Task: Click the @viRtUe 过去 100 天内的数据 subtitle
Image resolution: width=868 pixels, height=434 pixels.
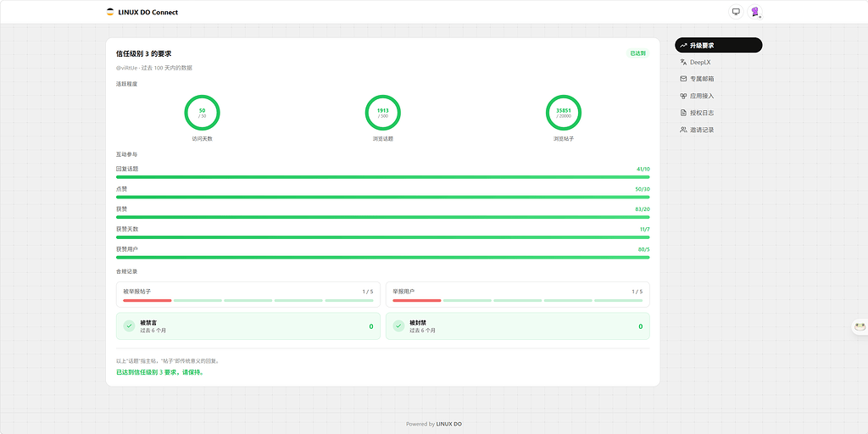Action: click(154, 68)
